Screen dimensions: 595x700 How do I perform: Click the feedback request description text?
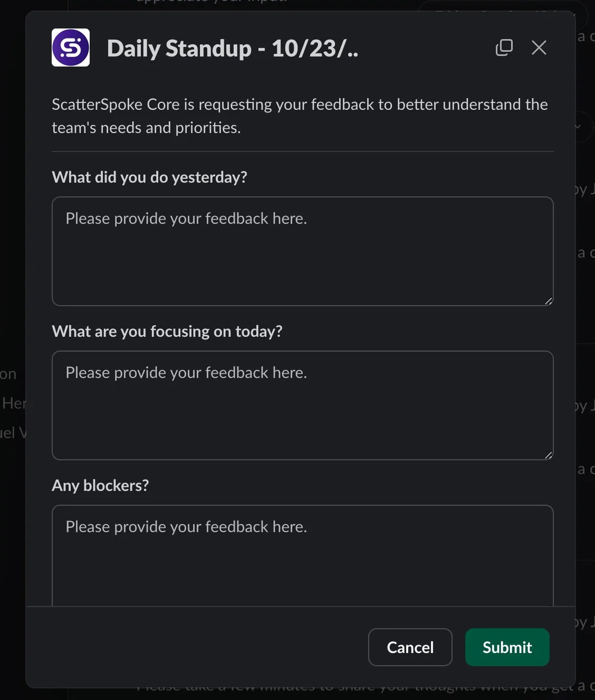tap(300, 116)
